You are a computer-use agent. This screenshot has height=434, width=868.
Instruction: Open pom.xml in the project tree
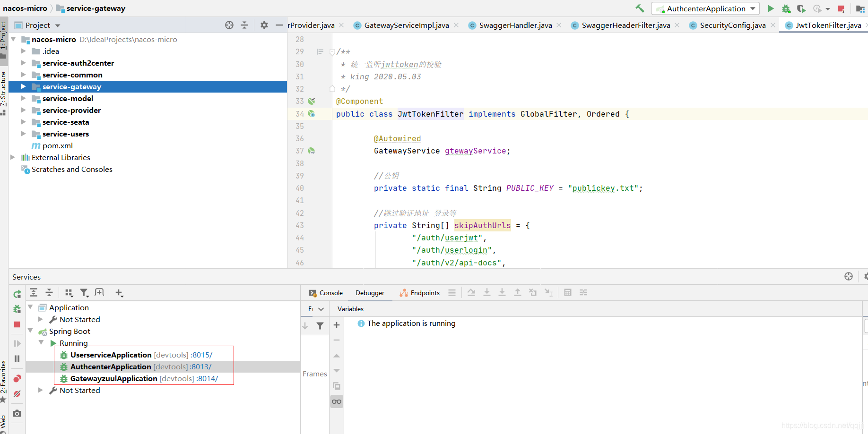[x=57, y=145]
